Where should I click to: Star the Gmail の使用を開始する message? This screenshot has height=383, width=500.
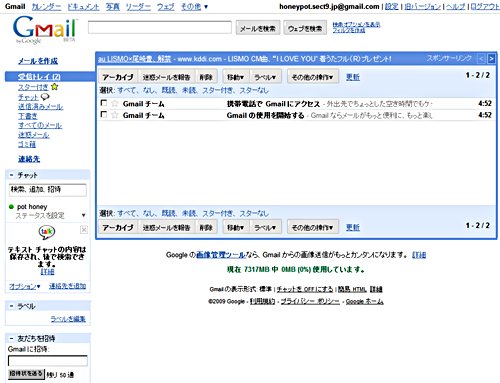pos(115,115)
